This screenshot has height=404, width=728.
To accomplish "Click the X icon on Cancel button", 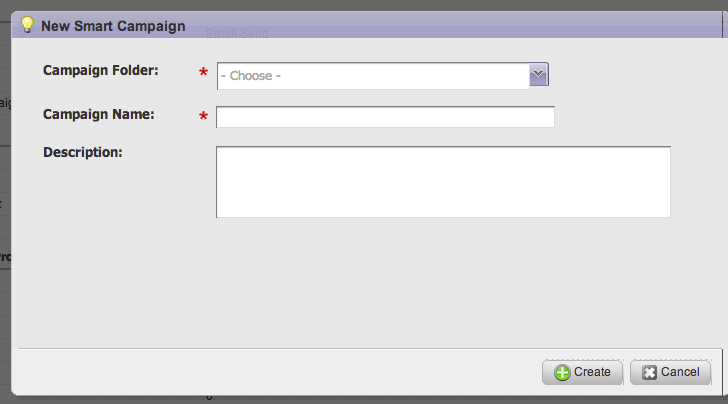I will pyautogui.click(x=649, y=372).
